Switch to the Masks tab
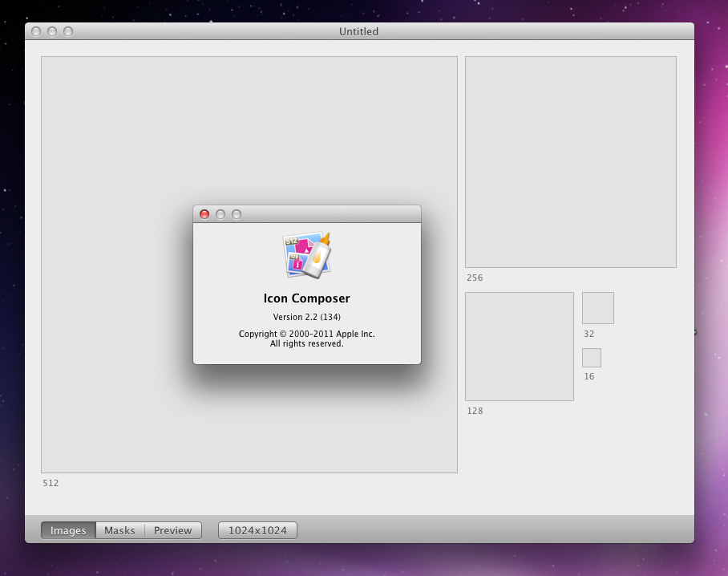This screenshot has width=728, height=576. (x=119, y=530)
